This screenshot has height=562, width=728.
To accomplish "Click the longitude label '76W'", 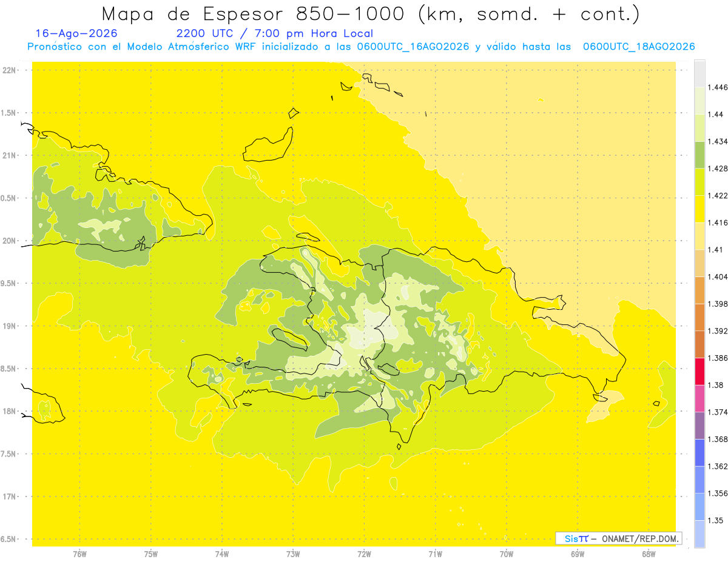I will (x=79, y=554).
